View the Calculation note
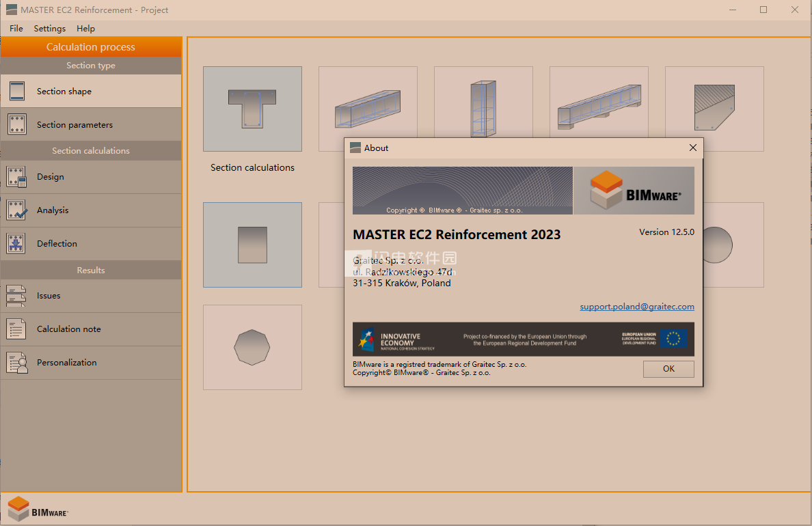The image size is (812, 526). click(x=91, y=329)
